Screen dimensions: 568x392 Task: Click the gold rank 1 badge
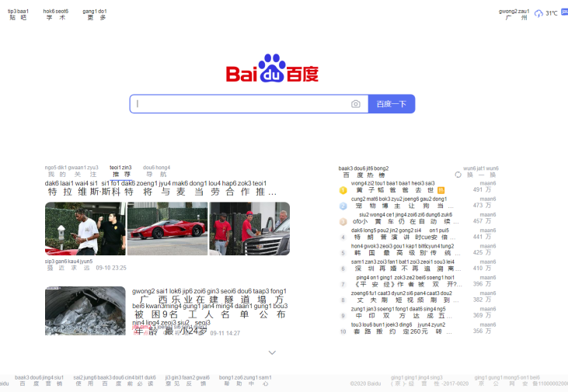[343, 190]
